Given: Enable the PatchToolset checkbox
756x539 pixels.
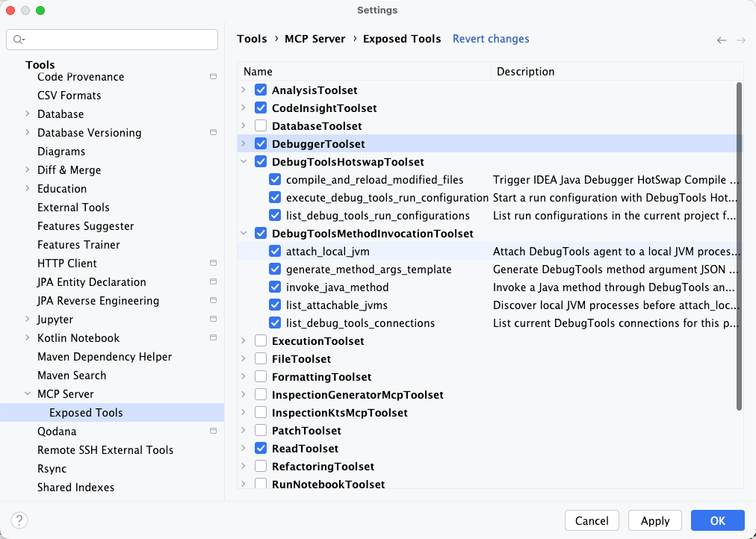Looking at the screenshot, I should [x=261, y=431].
